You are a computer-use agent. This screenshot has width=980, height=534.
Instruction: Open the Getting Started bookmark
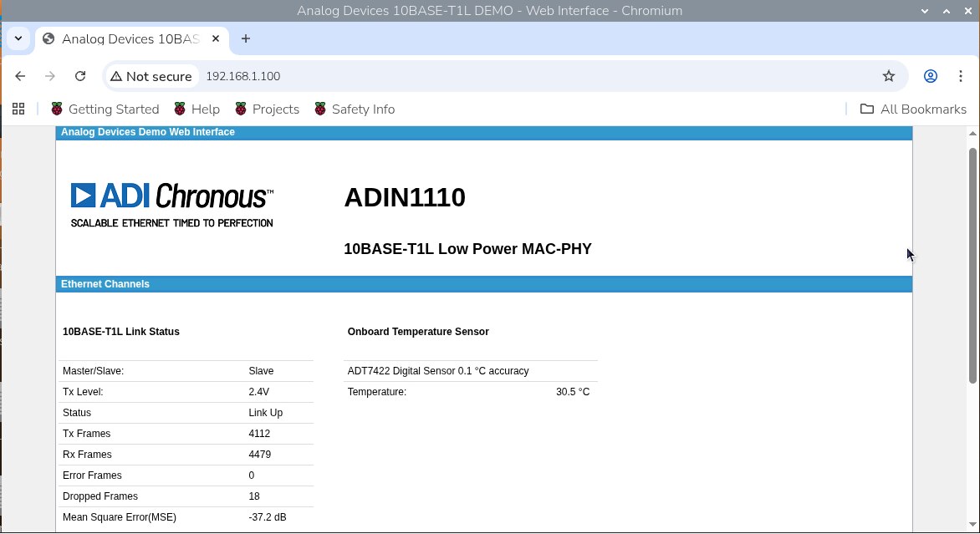105,109
